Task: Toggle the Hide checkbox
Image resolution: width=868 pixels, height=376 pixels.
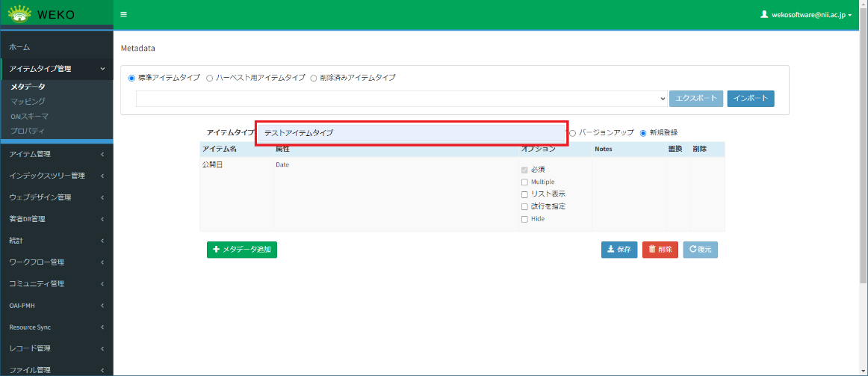Action: [x=524, y=219]
